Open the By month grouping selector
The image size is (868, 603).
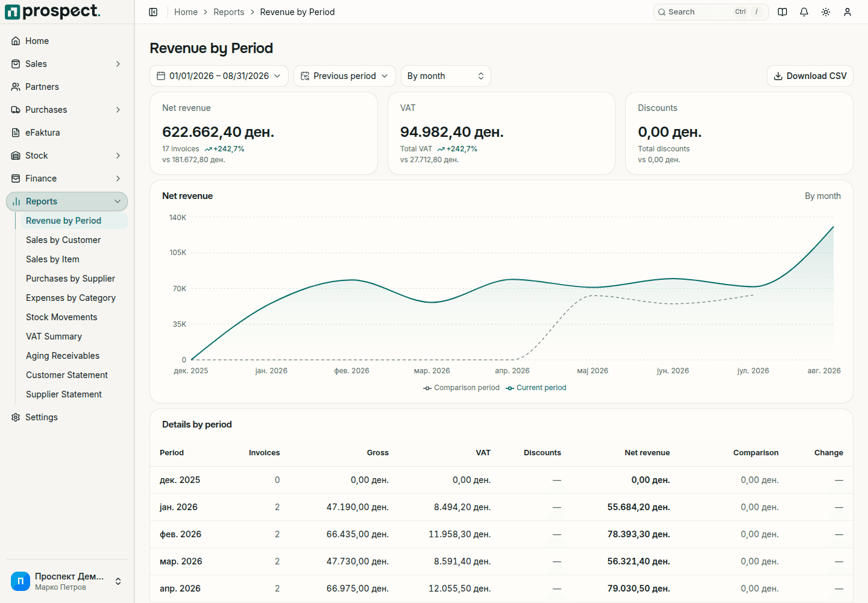pyautogui.click(x=446, y=76)
